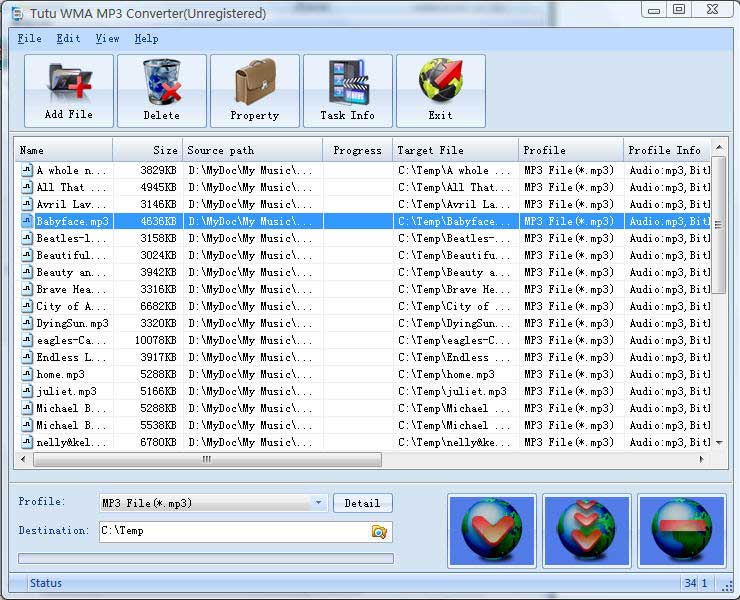This screenshot has width=740, height=600.
Task: Click the app icon in the title bar
Action: pos(17,14)
